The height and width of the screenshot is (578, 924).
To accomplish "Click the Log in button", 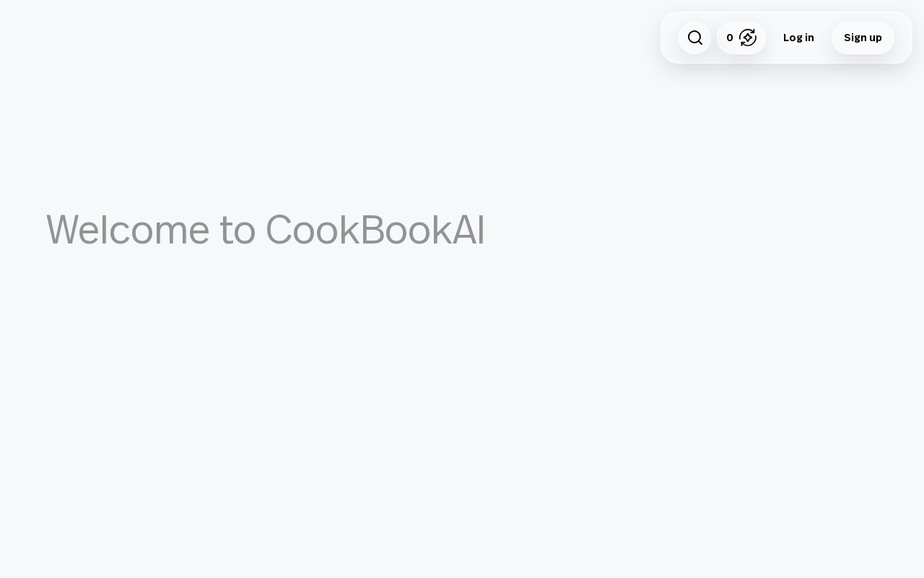I will (x=798, y=38).
